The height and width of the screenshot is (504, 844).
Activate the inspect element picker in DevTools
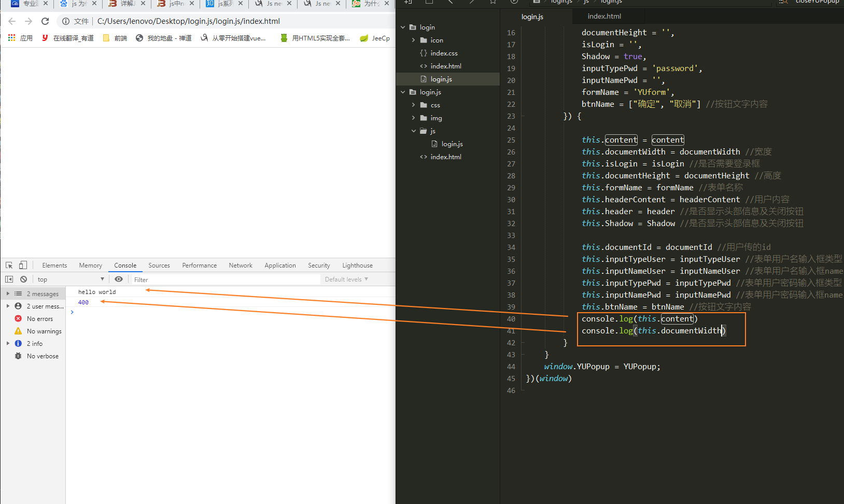[9, 265]
